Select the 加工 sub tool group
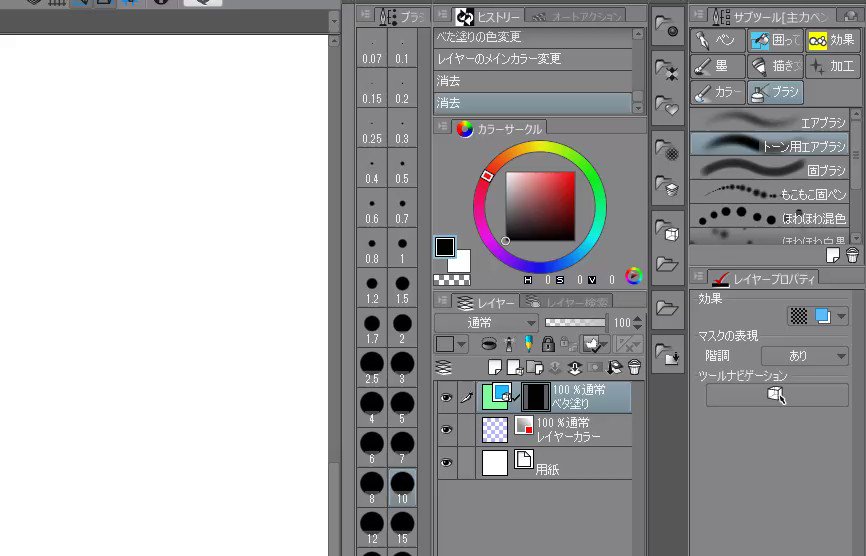The height and width of the screenshot is (556, 866). pyautogui.click(x=832, y=66)
